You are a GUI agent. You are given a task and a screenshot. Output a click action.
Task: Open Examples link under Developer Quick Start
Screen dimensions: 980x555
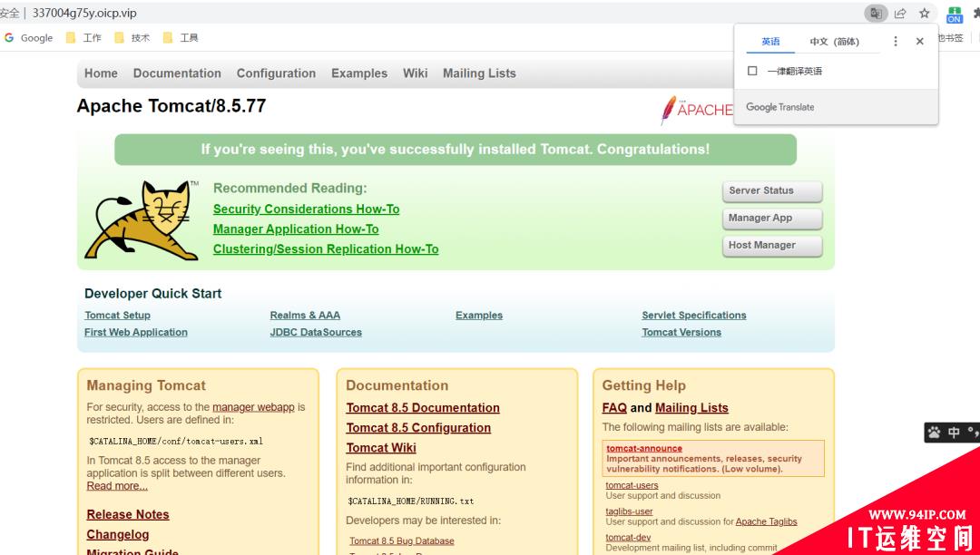pyautogui.click(x=479, y=316)
